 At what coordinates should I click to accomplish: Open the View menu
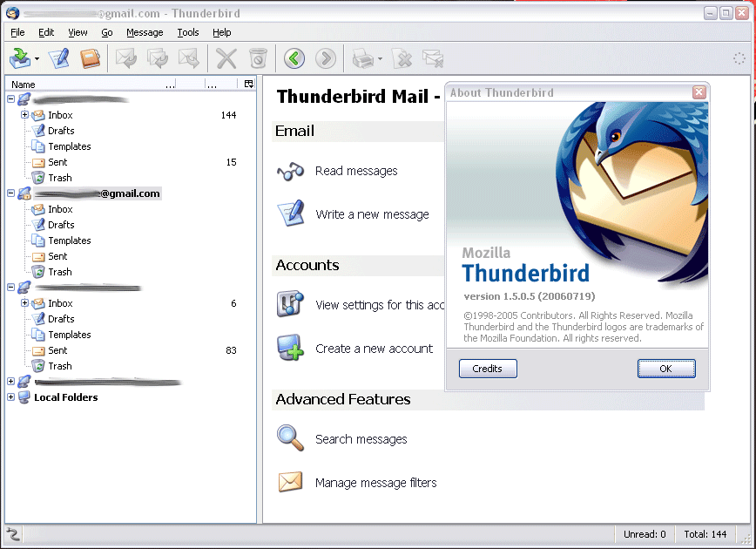[78, 32]
